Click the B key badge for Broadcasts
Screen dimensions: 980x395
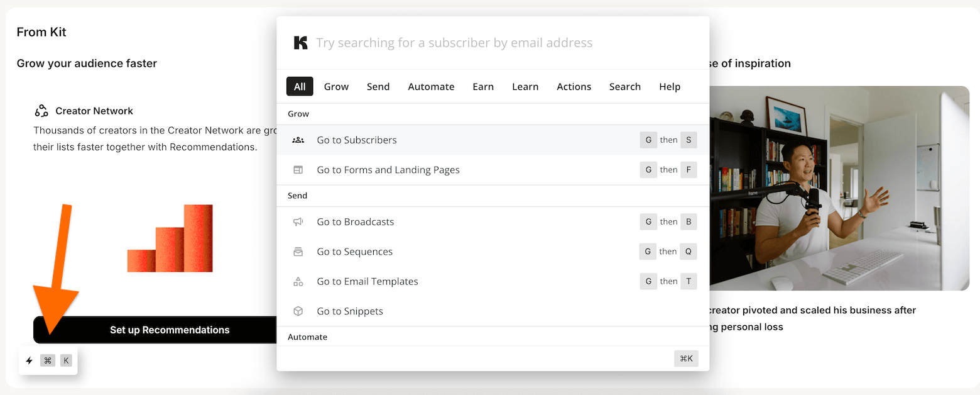(x=689, y=221)
